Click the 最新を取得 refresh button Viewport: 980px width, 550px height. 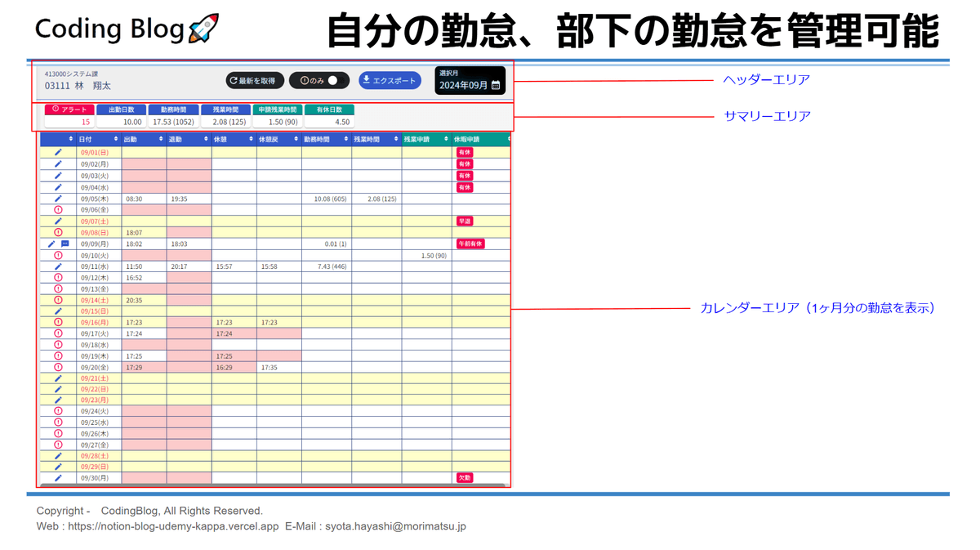256,80
